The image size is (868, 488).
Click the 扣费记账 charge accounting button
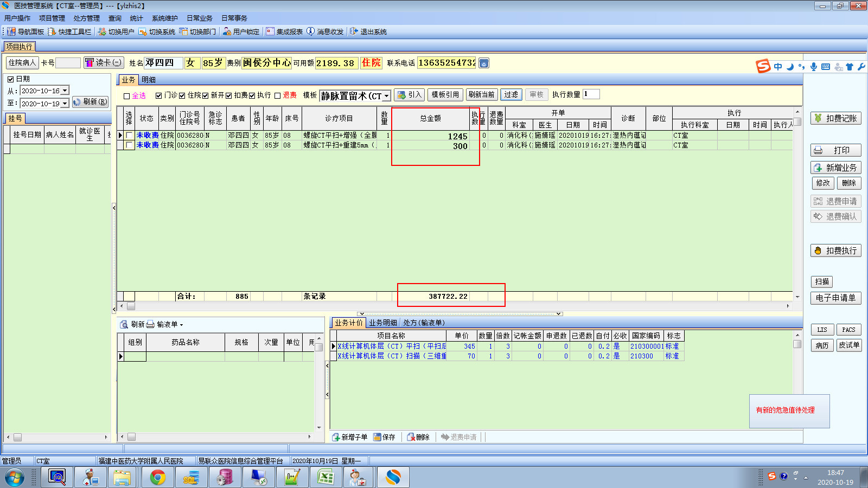[835, 118]
